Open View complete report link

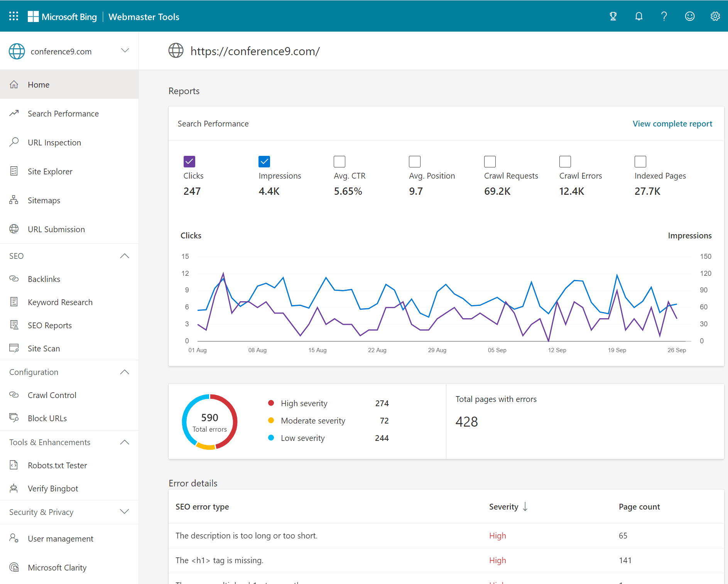pos(672,123)
